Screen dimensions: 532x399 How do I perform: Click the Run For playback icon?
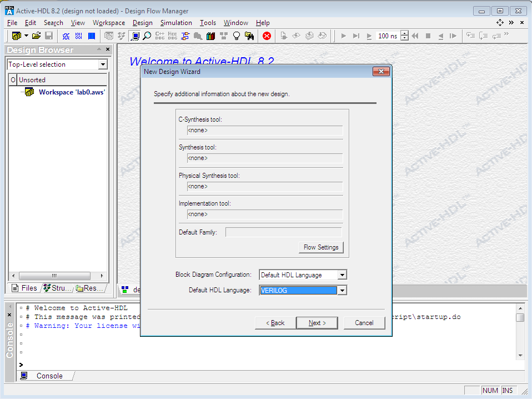369,36
